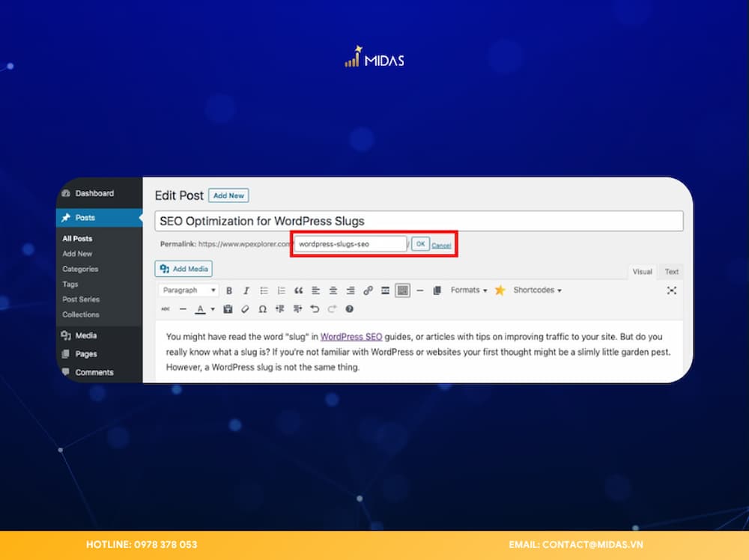Open the WordPress SEO link in the post
Image resolution: width=749 pixels, height=560 pixels.
point(351,337)
